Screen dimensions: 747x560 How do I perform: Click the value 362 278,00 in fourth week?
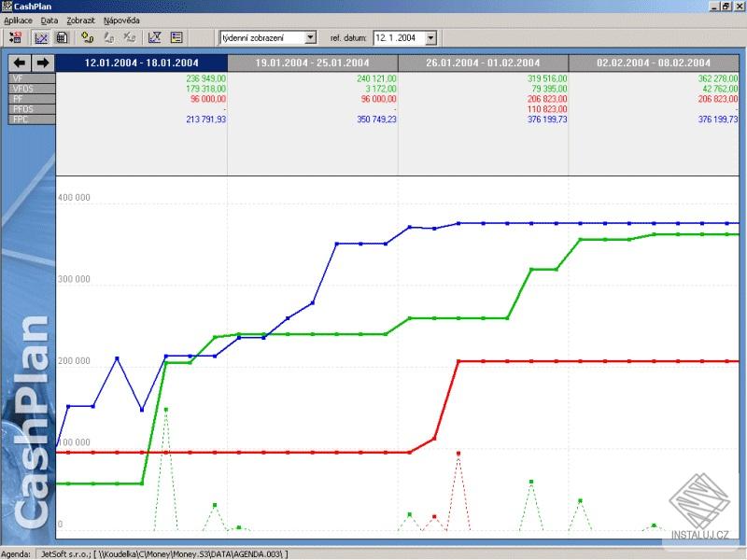point(718,78)
